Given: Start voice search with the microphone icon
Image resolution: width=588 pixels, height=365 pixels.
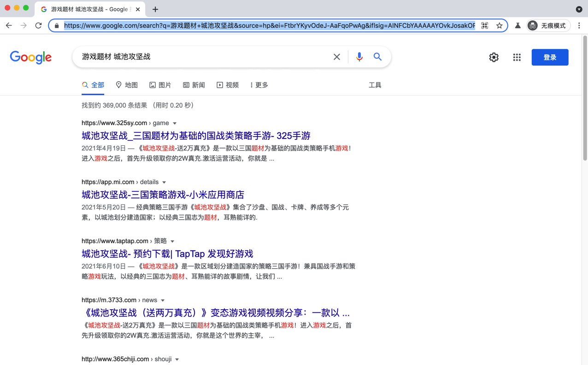Looking at the screenshot, I should (359, 57).
